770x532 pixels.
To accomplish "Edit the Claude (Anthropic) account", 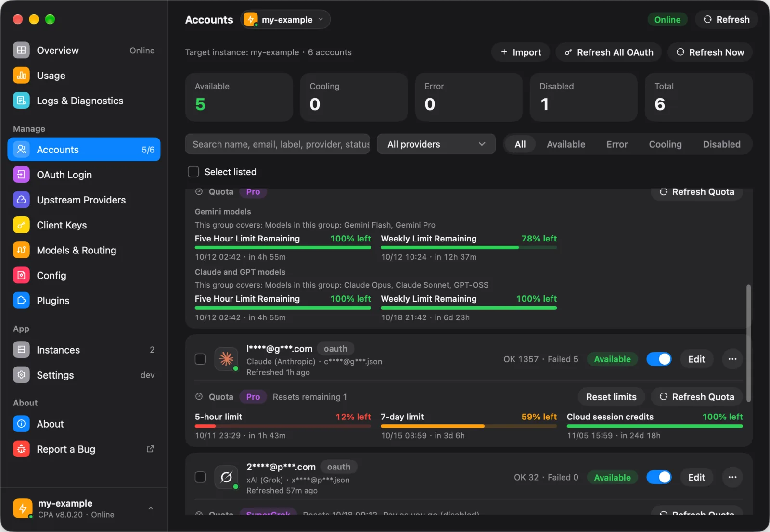I will coord(696,359).
